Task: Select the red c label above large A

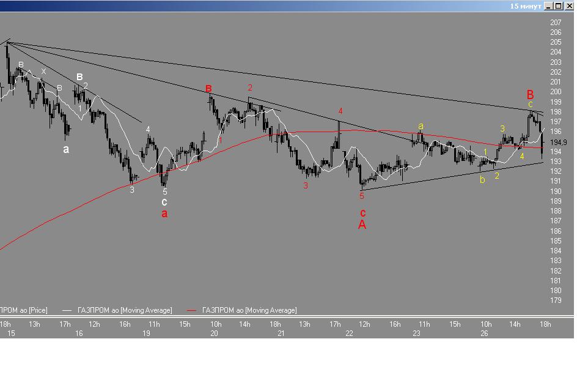Action: pos(362,213)
